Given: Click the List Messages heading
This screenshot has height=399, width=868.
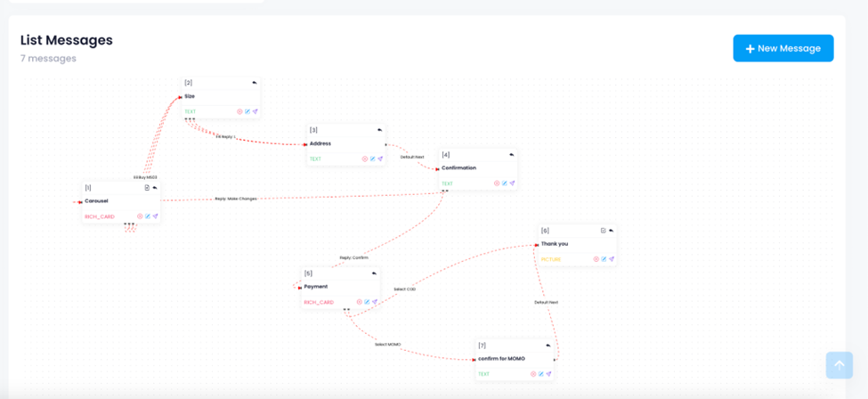Looking at the screenshot, I should pos(67,40).
